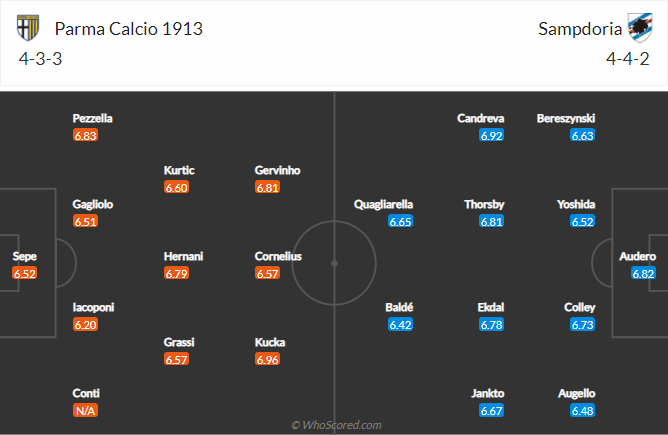Select player Quagliarella on the pitch
Screen dimensions: 668x435
point(383,204)
